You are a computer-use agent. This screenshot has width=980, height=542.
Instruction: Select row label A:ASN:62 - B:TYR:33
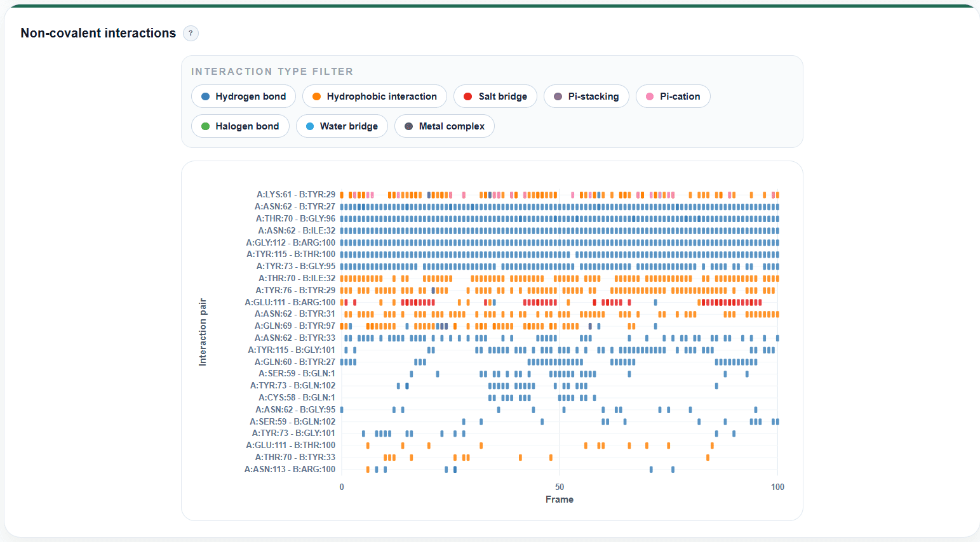pos(295,338)
